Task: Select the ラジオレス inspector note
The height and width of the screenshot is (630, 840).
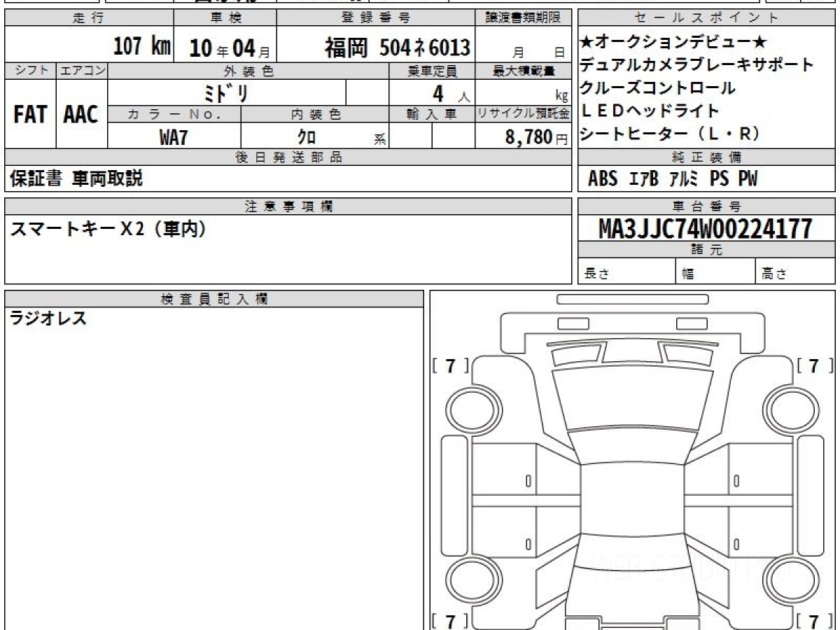Action: [48, 318]
